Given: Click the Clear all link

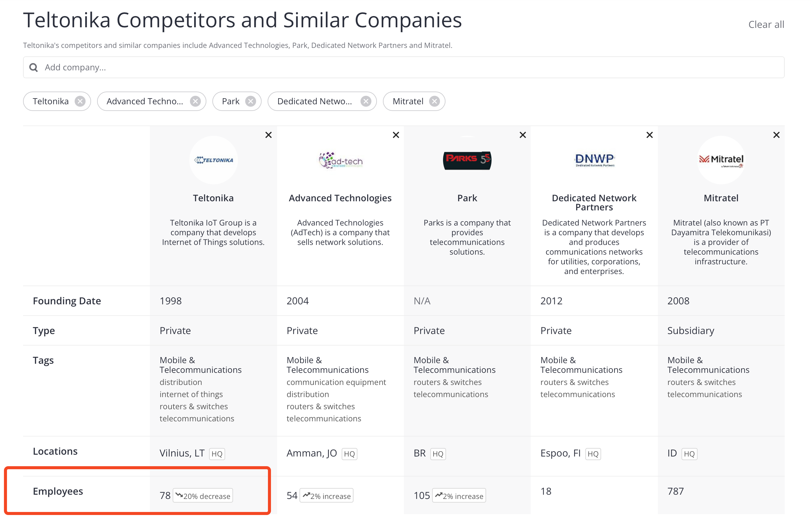Looking at the screenshot, I should pos(766,25).
